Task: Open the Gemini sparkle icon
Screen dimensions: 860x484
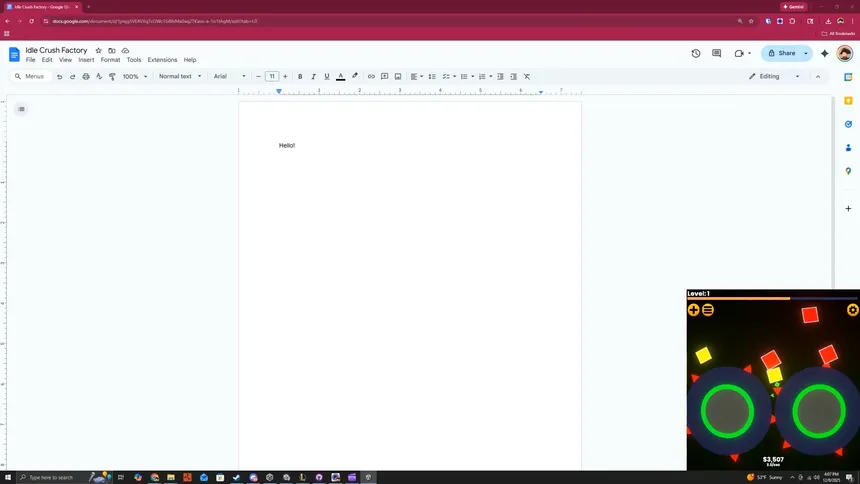Action: pyautogui.click(x=824, y=53)
